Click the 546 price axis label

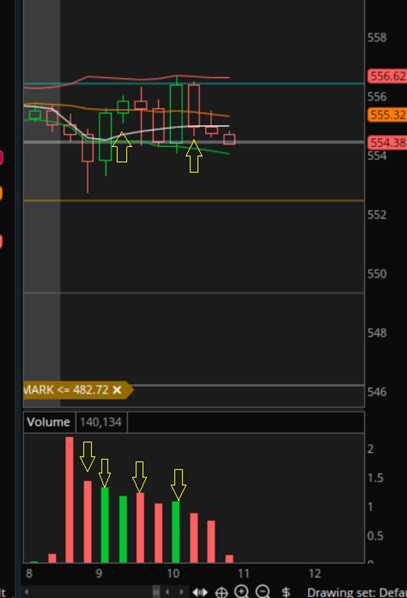tap(377, 392)
